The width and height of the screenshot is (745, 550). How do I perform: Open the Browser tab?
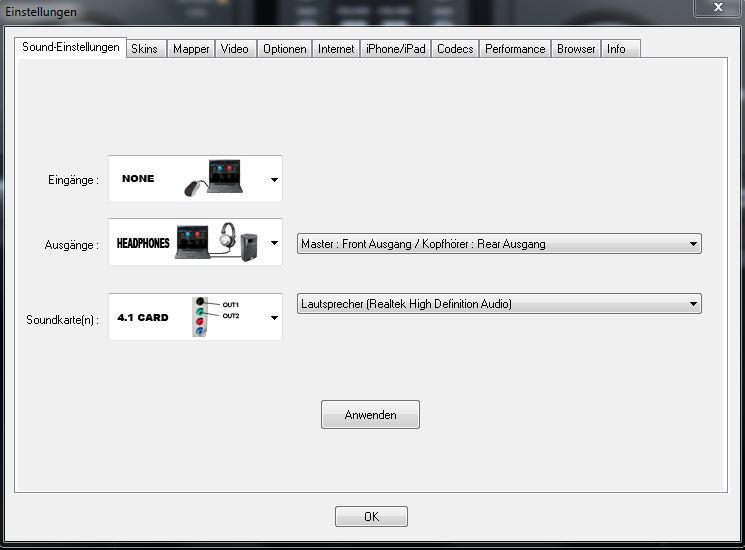576,49
